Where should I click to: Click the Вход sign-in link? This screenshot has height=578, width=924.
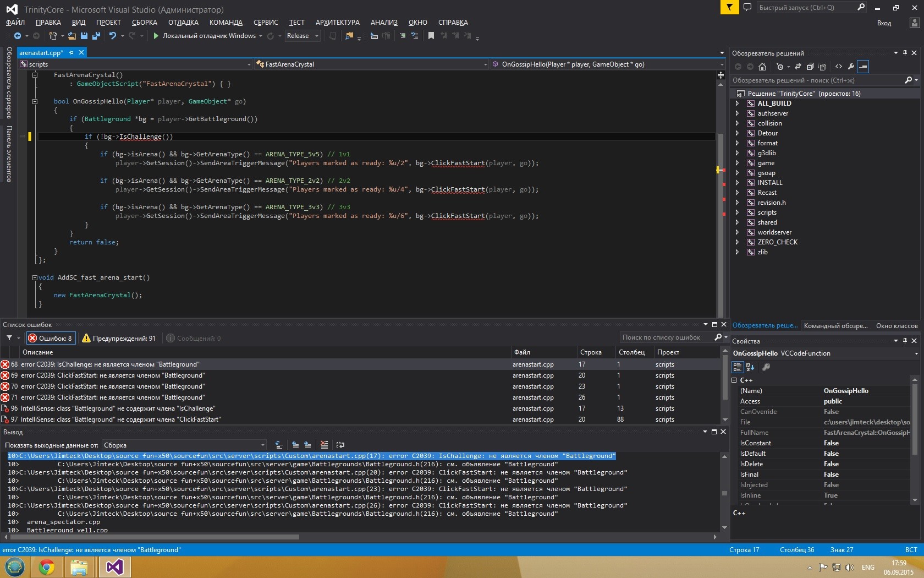(884, 23)
